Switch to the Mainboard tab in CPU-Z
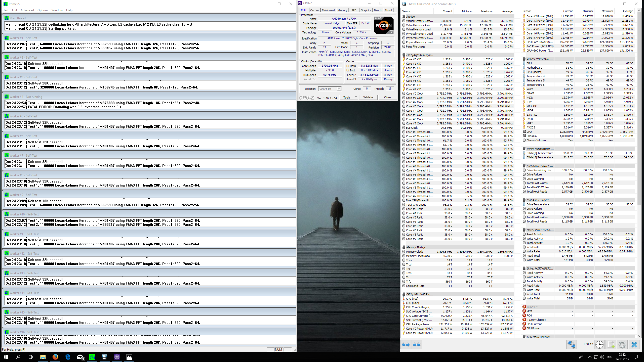644x362 pixels. click(x=328, y=10)
